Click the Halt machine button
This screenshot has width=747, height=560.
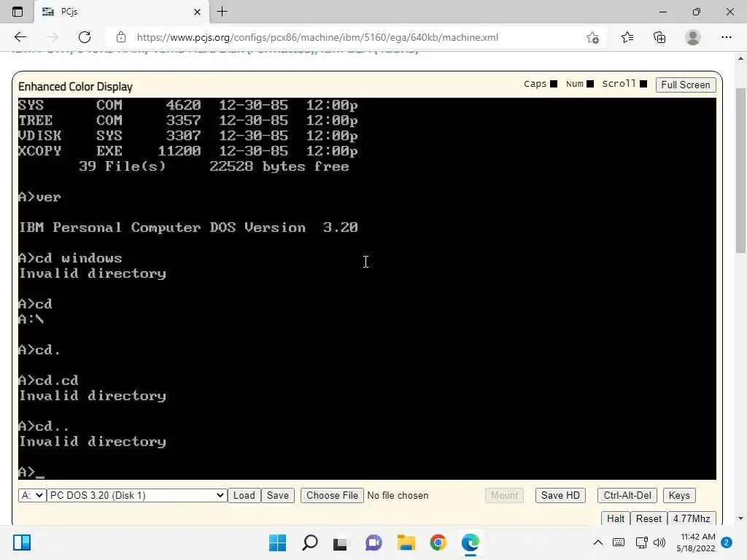point(616,518)
